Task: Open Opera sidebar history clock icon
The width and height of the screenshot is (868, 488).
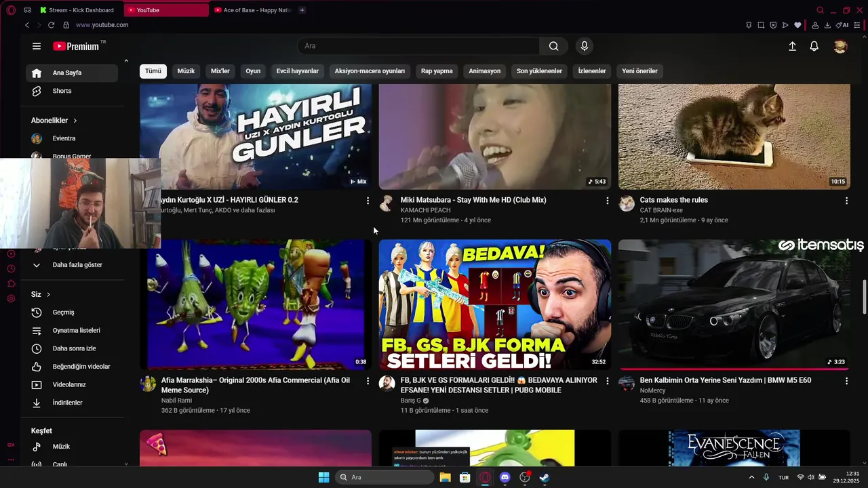Action: pos(11,268)
